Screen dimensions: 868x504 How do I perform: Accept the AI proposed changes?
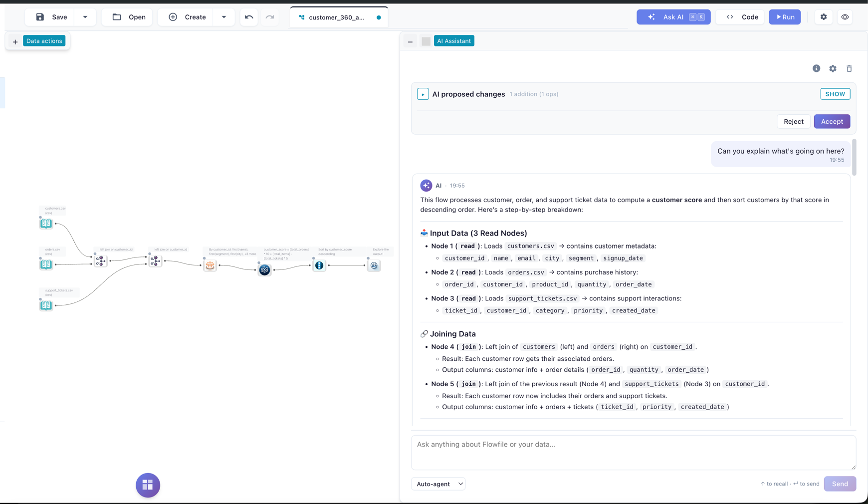pyautogui.click(x=832, y=121)
